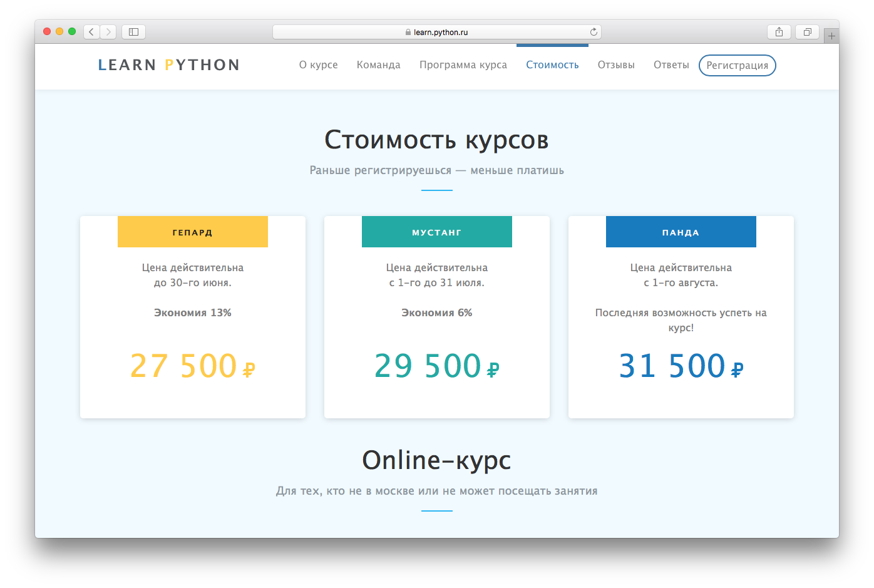
Task: Toggle the Safari sidebar icon
Action: [133, 32]
